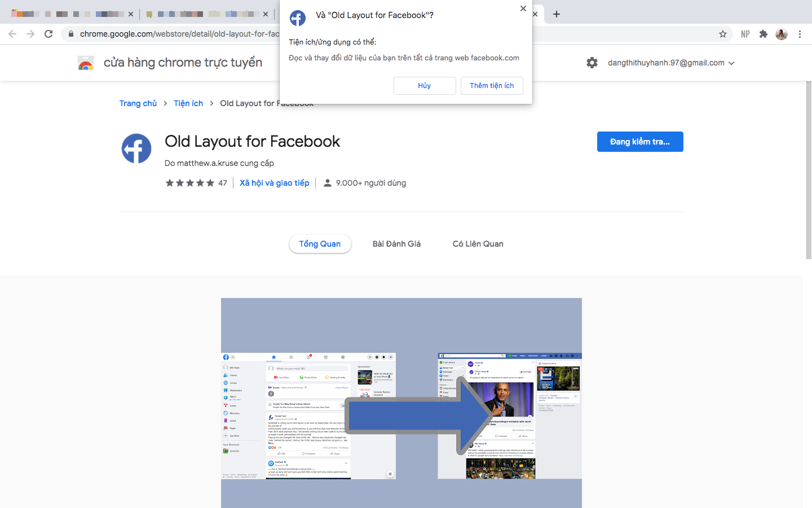Click the five-star rating
Screen dimensions: 812x508
pos(190,183)
